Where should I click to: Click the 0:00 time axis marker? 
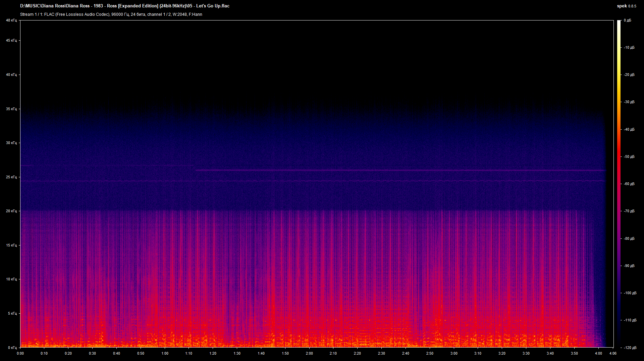click(x=20, y=353)
